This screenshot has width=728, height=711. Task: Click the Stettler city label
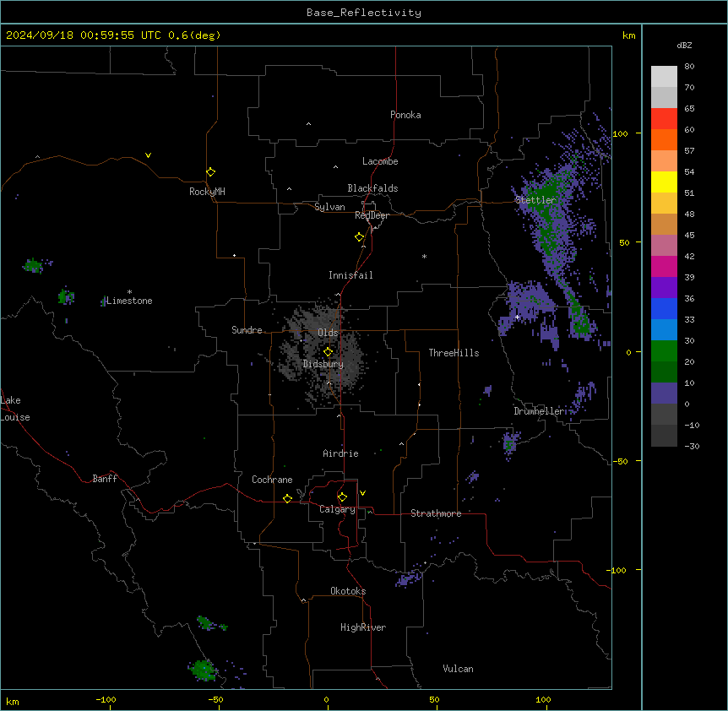535,200
